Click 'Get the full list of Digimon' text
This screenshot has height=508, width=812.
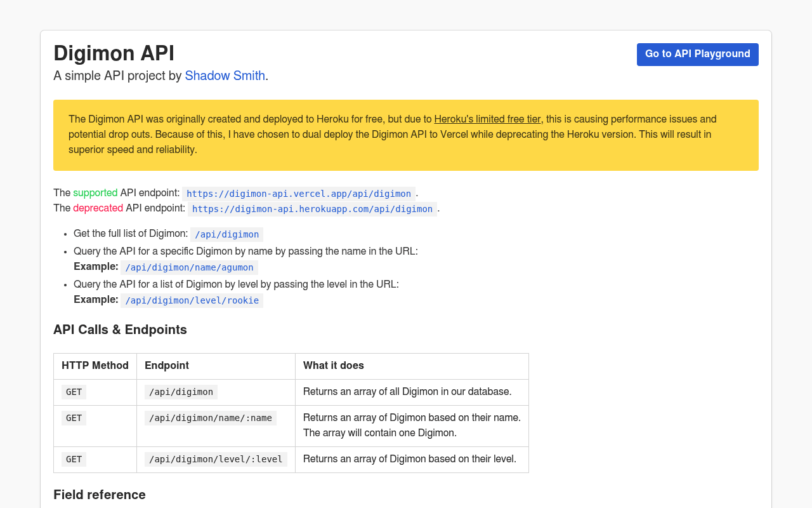pos(131,234)
